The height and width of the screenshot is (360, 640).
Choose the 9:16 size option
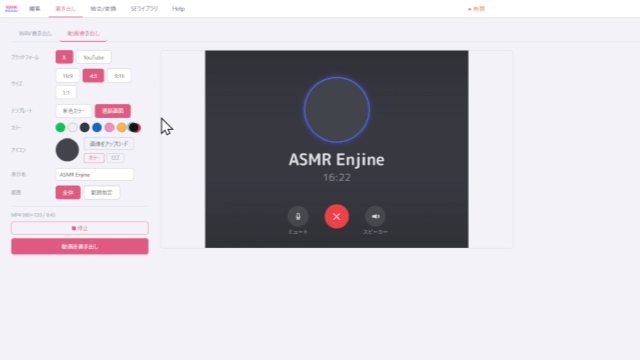pos(119,76)
